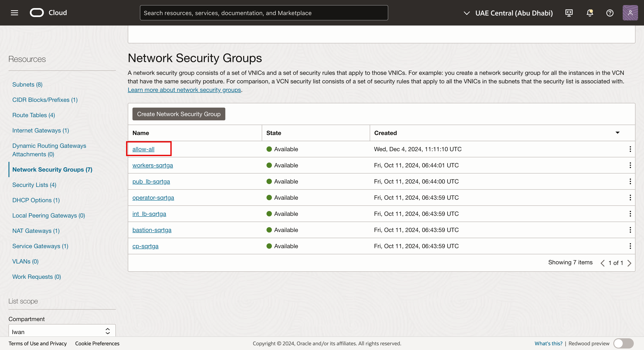644x350 pixels.
Task: Focus the search resources input field
Action: [x=264, y=13]
